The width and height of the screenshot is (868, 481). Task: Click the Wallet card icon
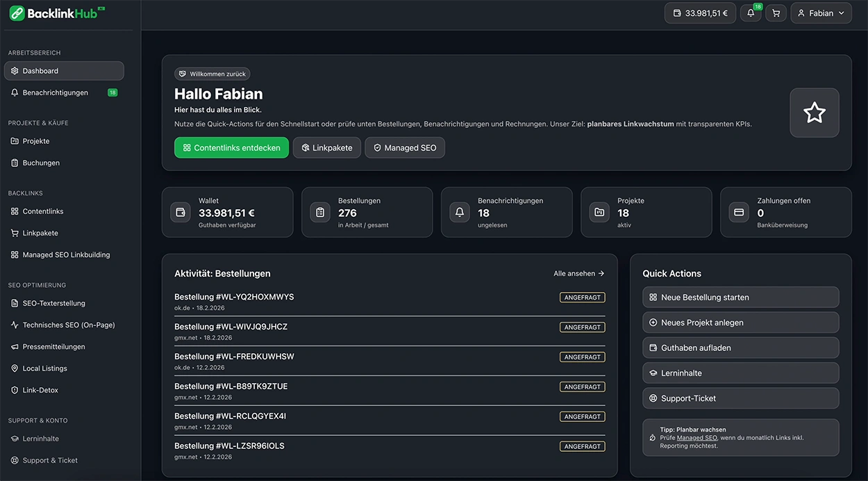[181, 212]
